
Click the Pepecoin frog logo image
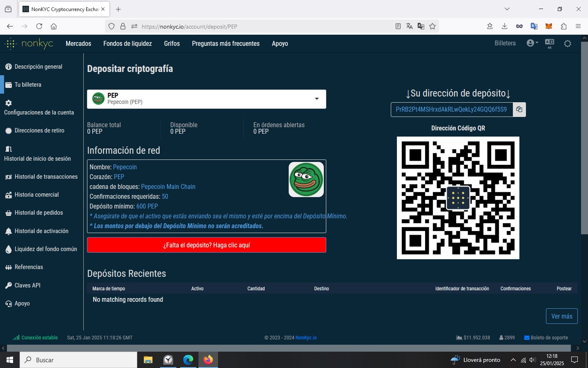[306, 180]
